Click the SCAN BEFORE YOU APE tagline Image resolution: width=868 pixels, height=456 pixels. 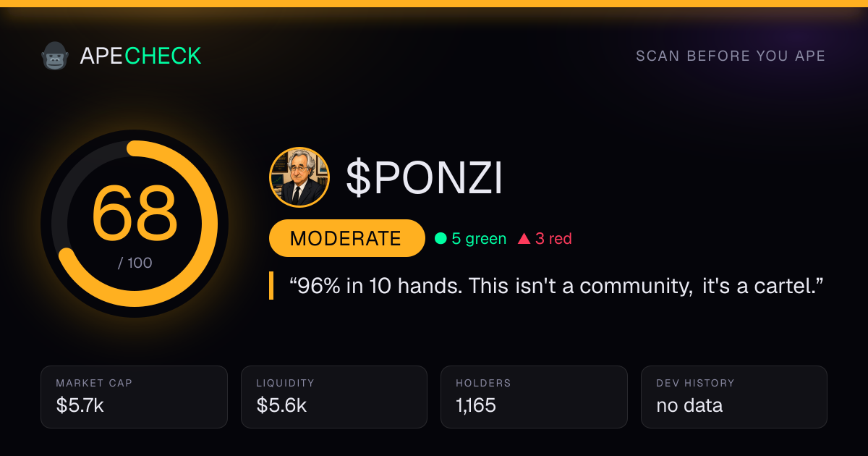[x=731, y=56]
